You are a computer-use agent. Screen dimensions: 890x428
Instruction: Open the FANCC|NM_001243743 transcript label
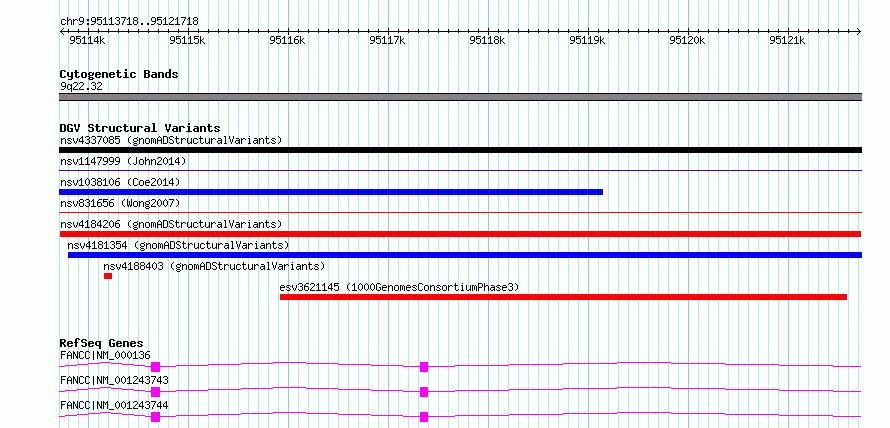click(114, 380)
